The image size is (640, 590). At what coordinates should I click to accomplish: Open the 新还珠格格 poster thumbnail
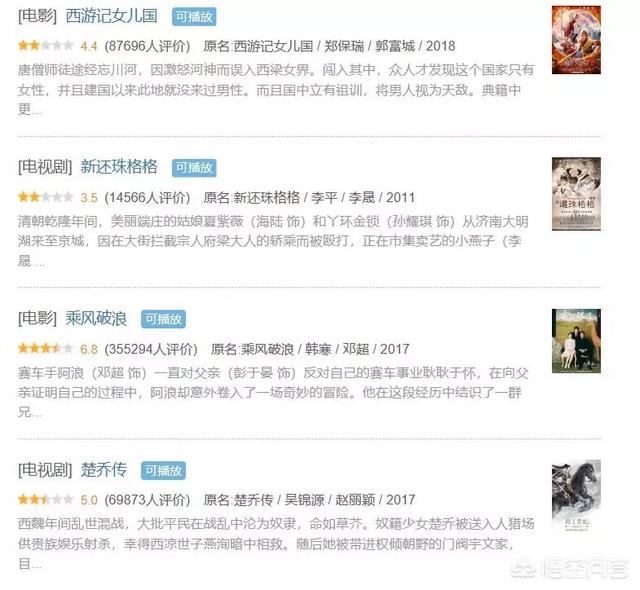[576, 194]
